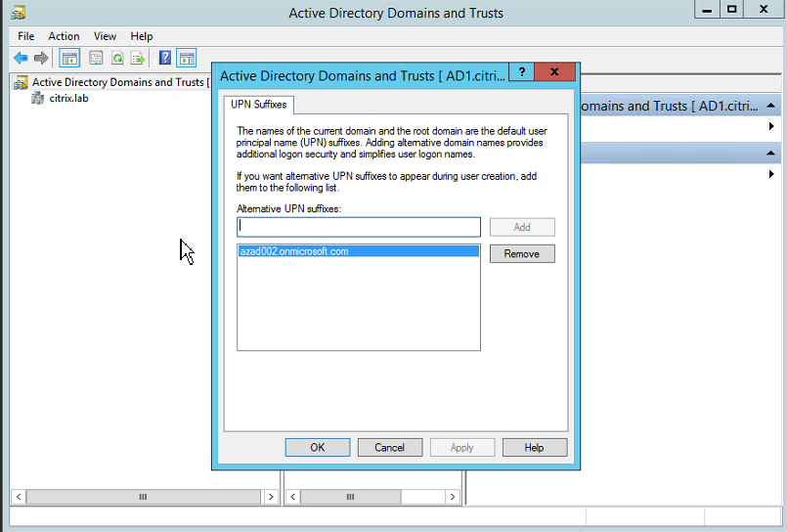The width and height of the screenshot is (787, 532).
Task: Click the Refresh toolbar icon
Action: [117, 58]
